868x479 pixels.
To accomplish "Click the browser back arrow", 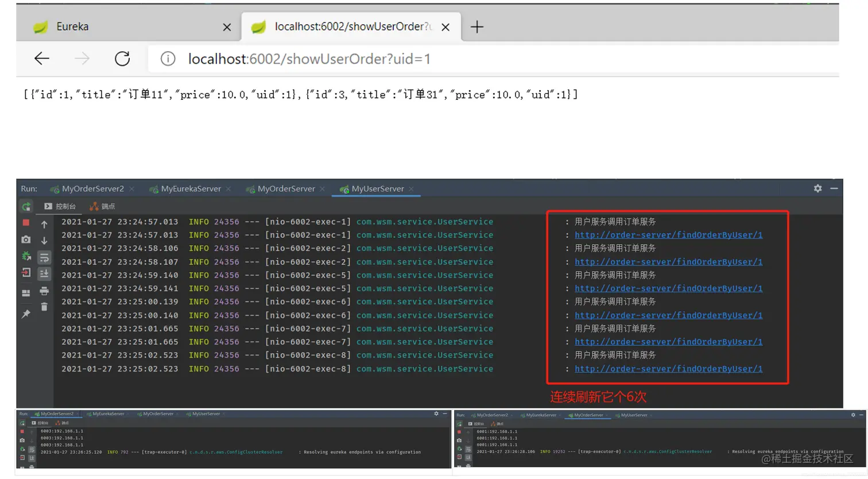I will tap(42, 59).
